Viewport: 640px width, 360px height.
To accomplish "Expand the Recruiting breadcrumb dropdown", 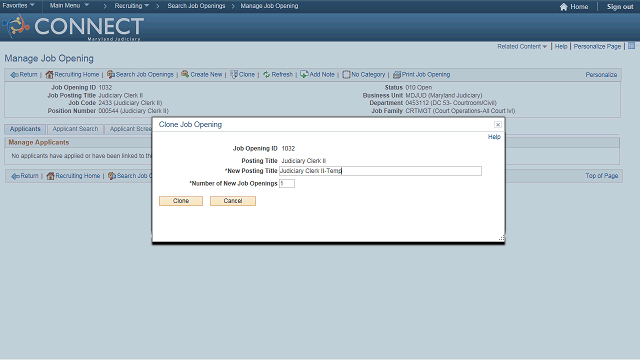I will click(x=131, y=6).
